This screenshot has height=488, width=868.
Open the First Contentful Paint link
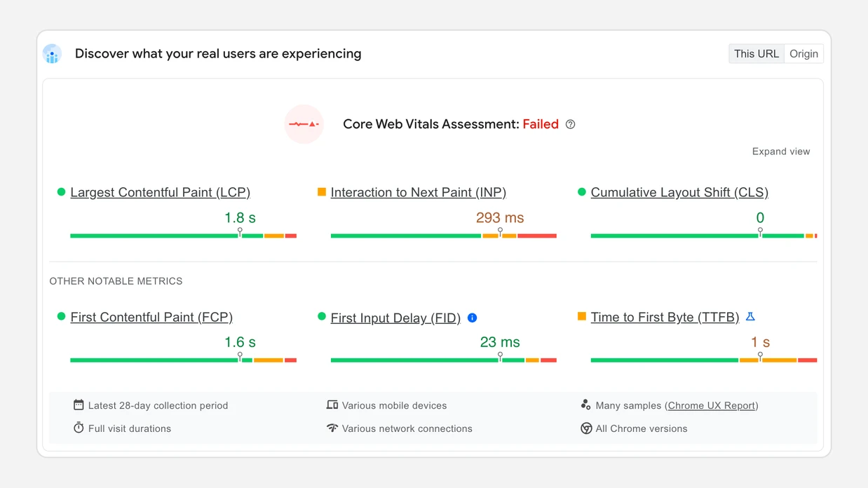151,317
